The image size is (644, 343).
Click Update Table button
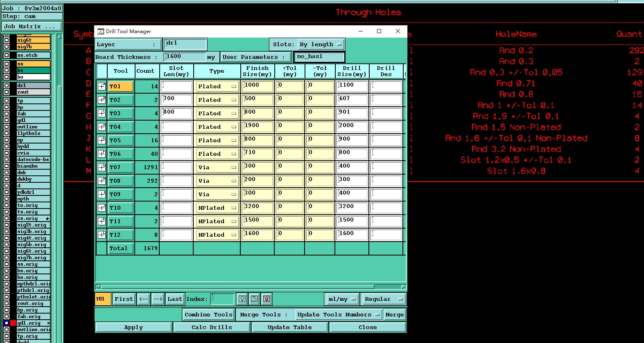(x=289, y=327)
